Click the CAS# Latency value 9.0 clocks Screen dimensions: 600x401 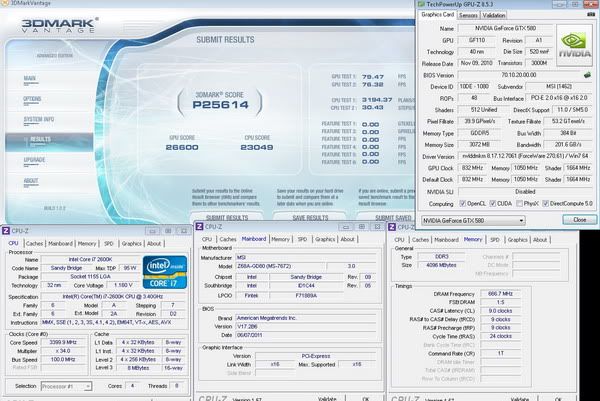[501, 311]
